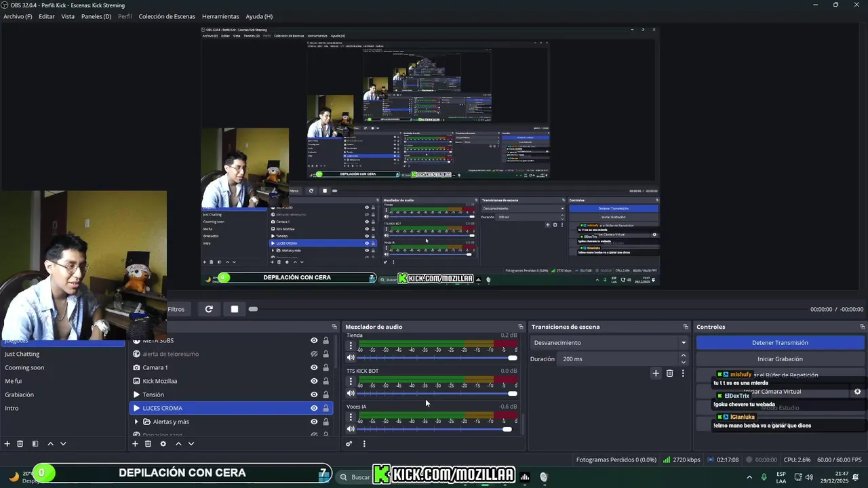Decrease transition Duración with down arrow

click(683, 363)
